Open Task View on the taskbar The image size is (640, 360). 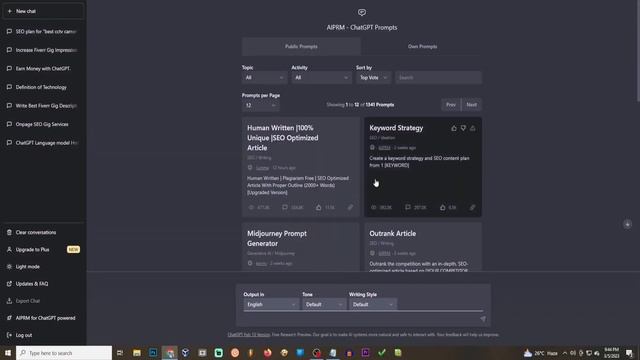point(120,353)
